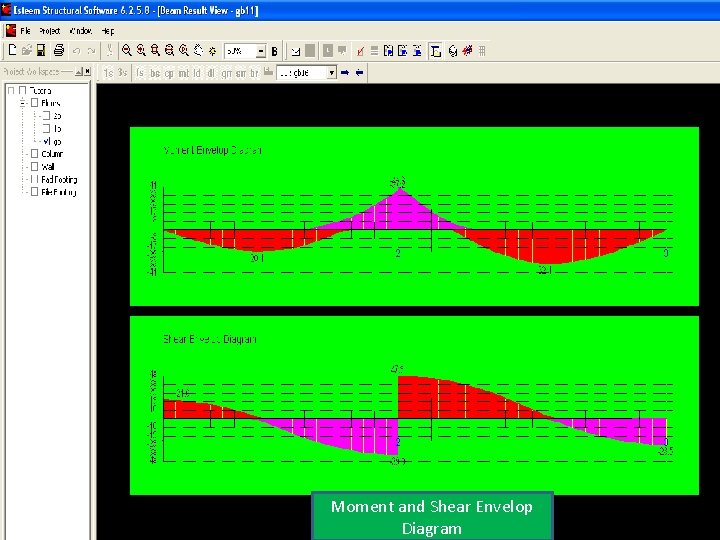Viewport: 720px width, 540px height.
Task: Click the red check mark toolbar icon
Action: [360, 51]
